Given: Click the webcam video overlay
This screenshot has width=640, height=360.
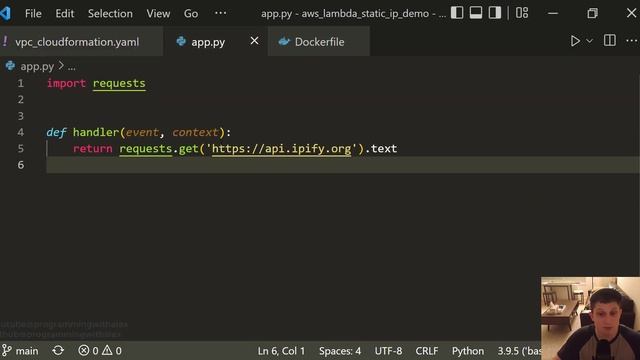Looking at the screenshot, I should [x=591, y=318].
